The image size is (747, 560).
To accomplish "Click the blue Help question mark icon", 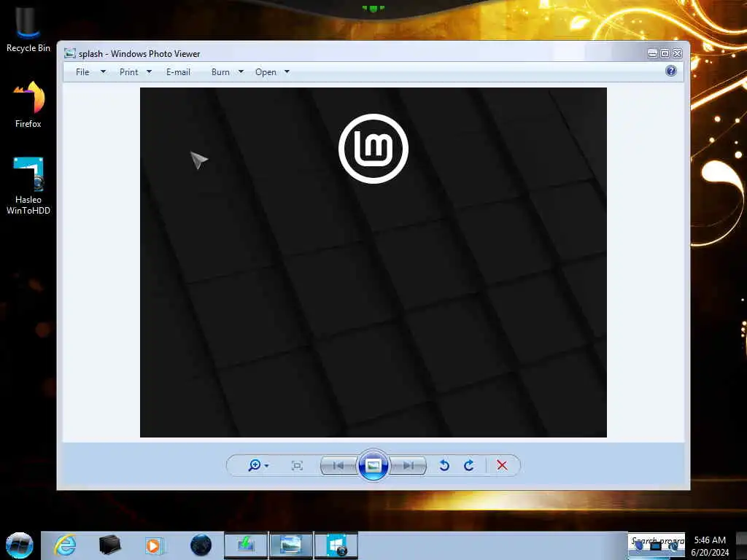I will 671,71.
